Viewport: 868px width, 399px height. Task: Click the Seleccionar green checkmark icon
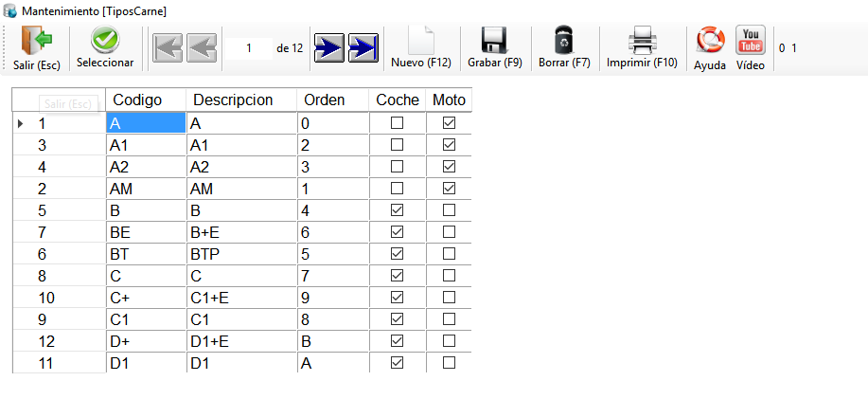click(105, 40)
